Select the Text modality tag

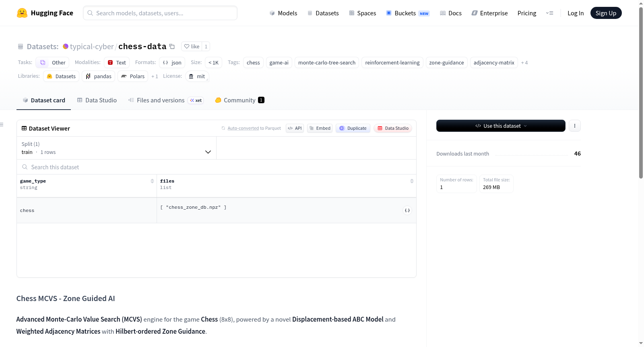[117, 62]
